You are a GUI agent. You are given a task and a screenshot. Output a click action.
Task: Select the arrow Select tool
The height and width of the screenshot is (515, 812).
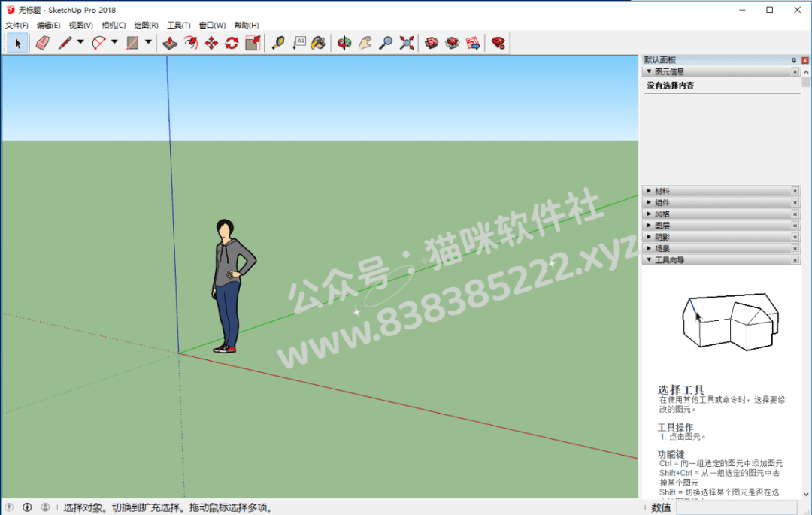point(17,43)
